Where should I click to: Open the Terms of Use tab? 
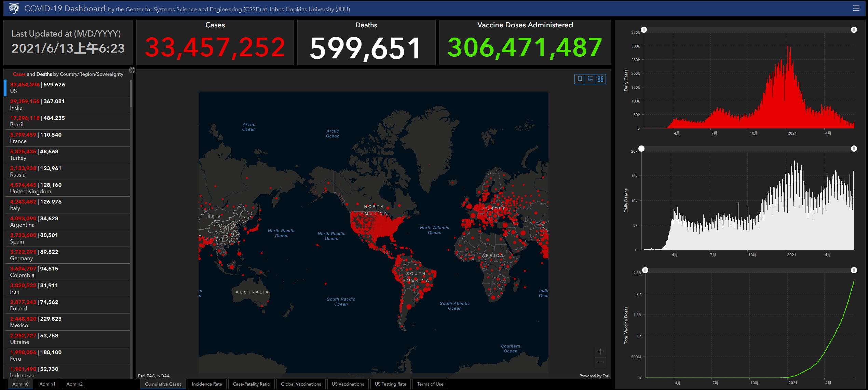[430, 384]
